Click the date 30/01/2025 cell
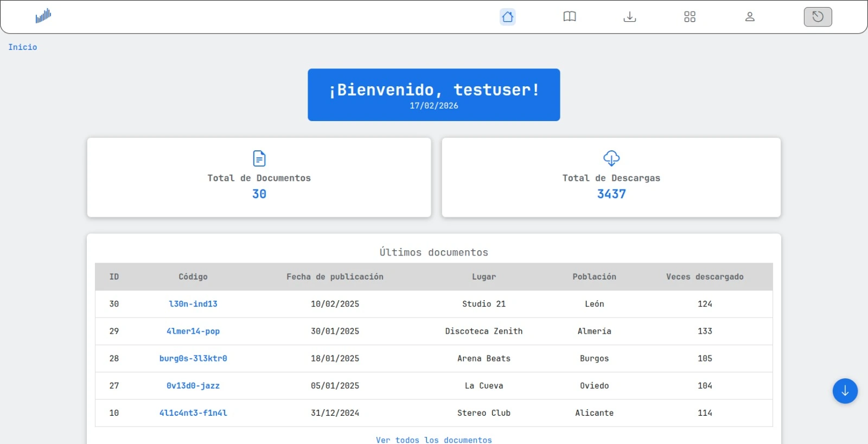The image size is (868, 444). tap(335, 331)
